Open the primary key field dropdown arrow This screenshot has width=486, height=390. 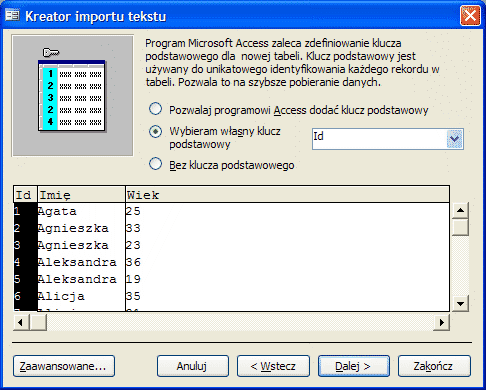coord(454,139)
